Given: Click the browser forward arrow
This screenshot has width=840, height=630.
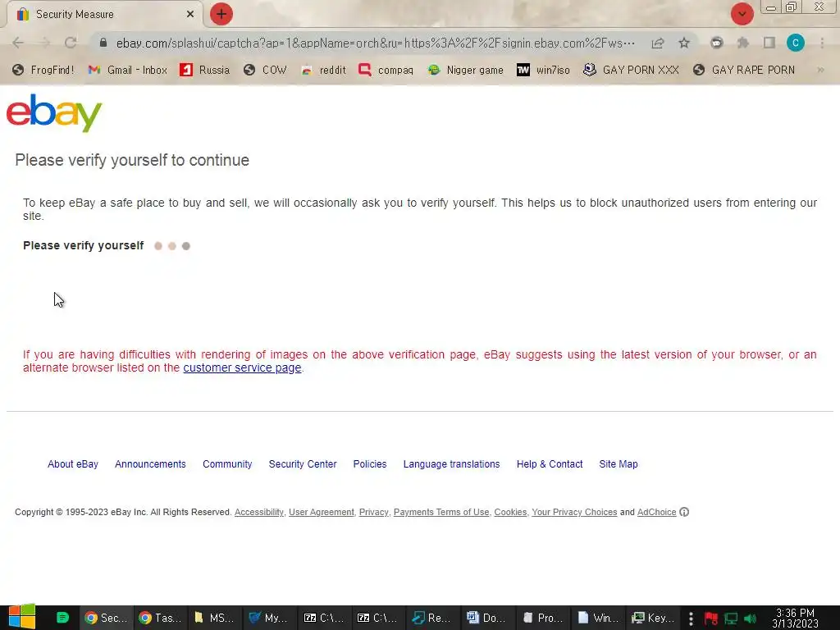Looking at the screenshot, I should click(x=44, y=43).
